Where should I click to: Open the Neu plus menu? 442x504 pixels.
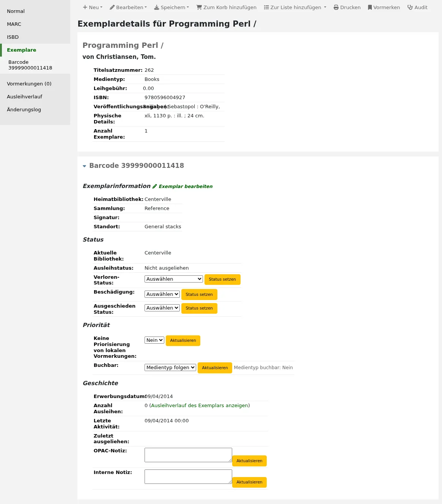coord(93,7)
